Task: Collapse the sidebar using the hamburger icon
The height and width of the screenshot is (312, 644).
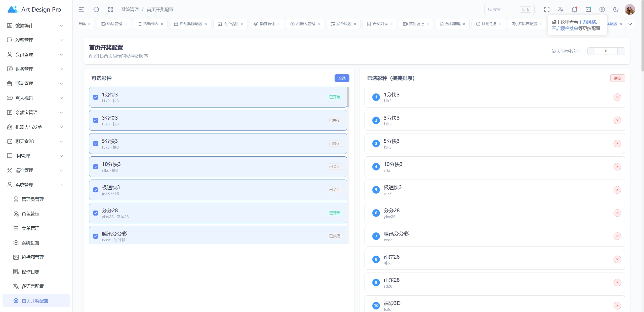Action: [81, 9]
